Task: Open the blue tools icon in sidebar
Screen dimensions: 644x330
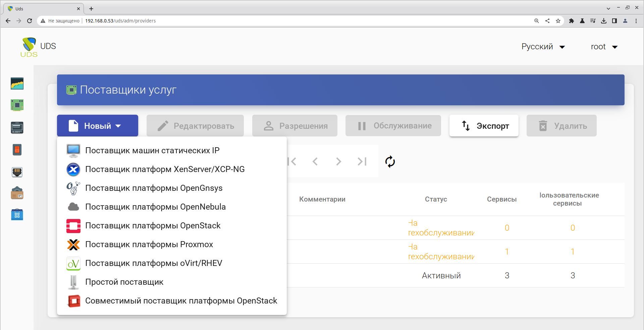Action: [x=17, y=215]
